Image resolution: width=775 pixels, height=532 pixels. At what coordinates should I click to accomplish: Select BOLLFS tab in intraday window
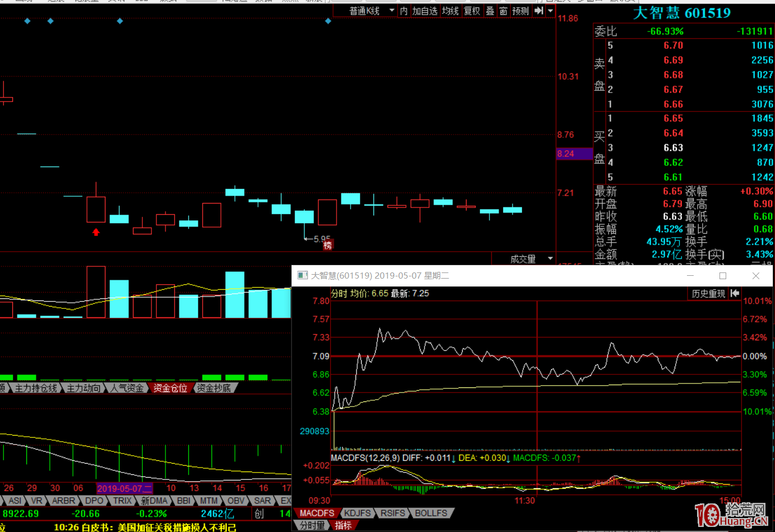point(431,513)
